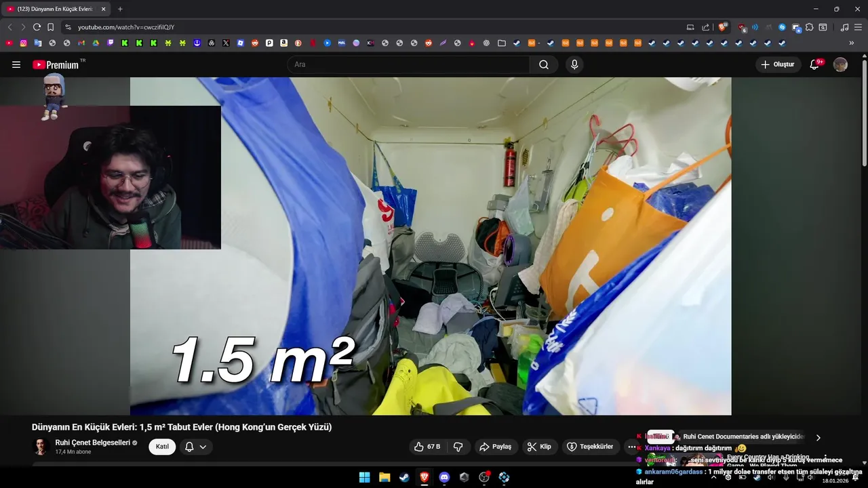The height and width of the screenshot is (488, 868).
Task: Join the channel with Katıl button
Action: [162, 447]
